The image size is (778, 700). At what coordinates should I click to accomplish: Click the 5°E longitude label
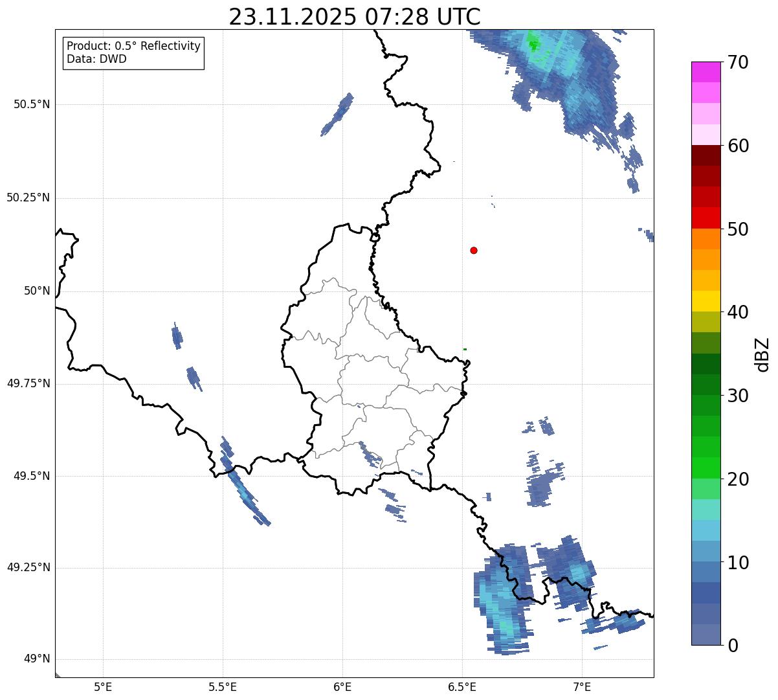click(x=103, y=687)
